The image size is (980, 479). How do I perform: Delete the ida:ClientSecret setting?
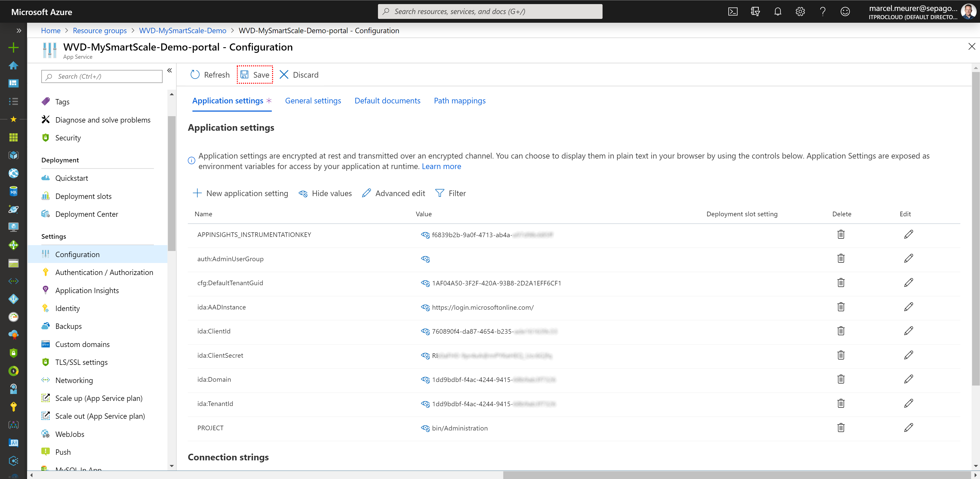click(841, 355)
